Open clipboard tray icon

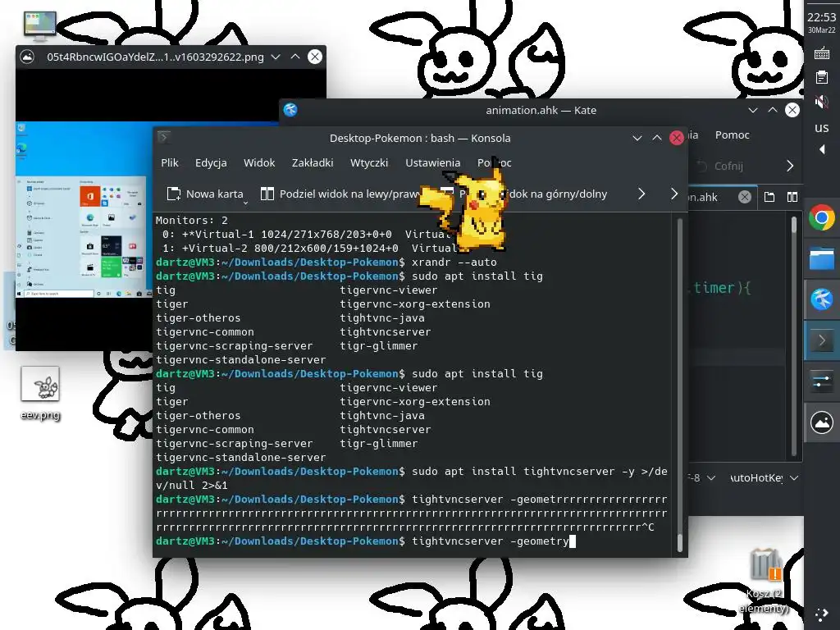822,78
